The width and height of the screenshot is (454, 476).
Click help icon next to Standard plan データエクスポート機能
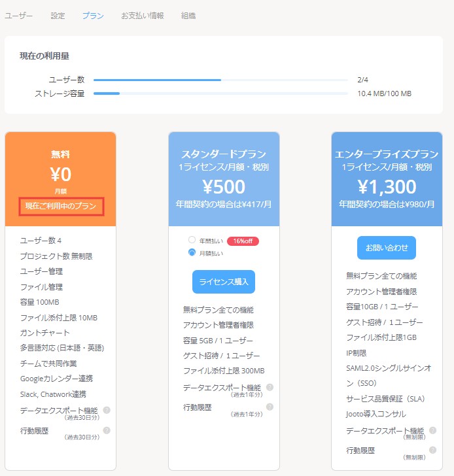point(270,387)
